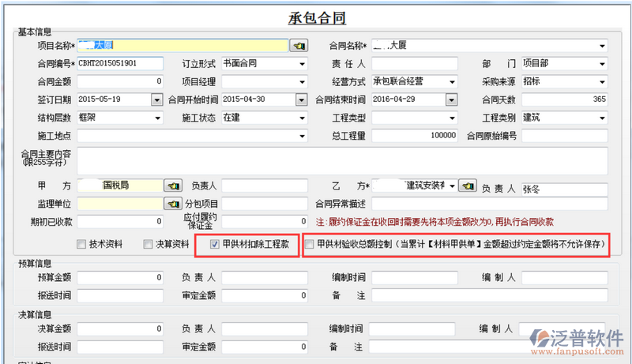The height and width of the screenshot is (364, 632).
Task: Click the 合同原始编号 input field
Action: point(564,136)
